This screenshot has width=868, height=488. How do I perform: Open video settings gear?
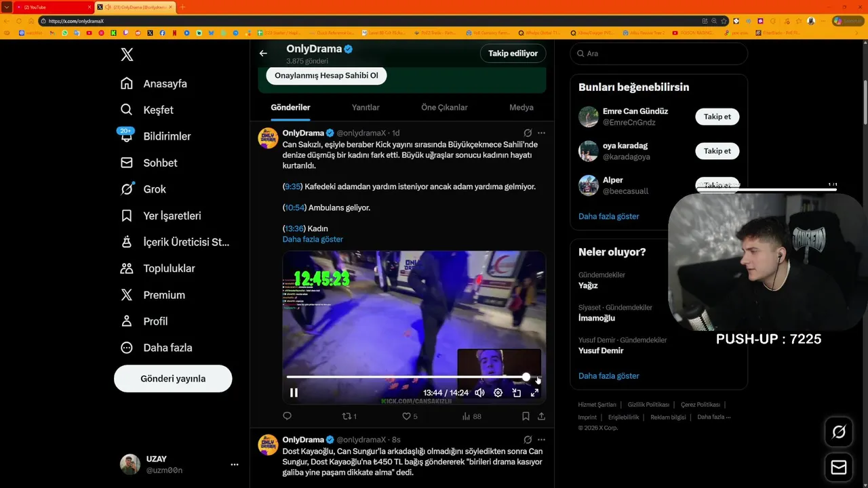[498, 392]
